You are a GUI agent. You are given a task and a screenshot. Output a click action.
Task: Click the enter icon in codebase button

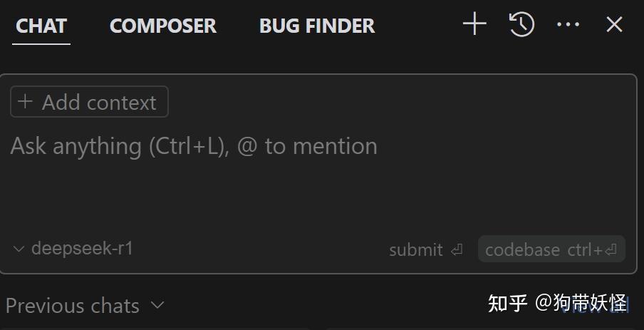[611, 250]
